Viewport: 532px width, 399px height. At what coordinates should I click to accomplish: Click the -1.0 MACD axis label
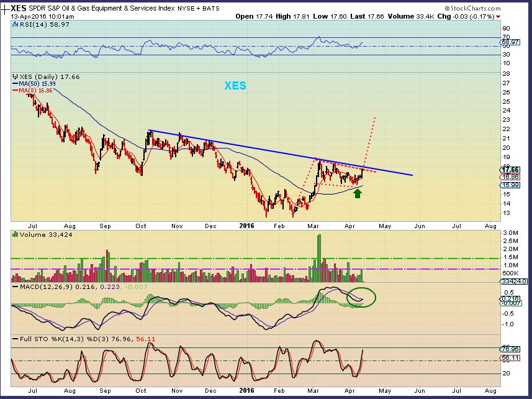click(x=508, y=324)
